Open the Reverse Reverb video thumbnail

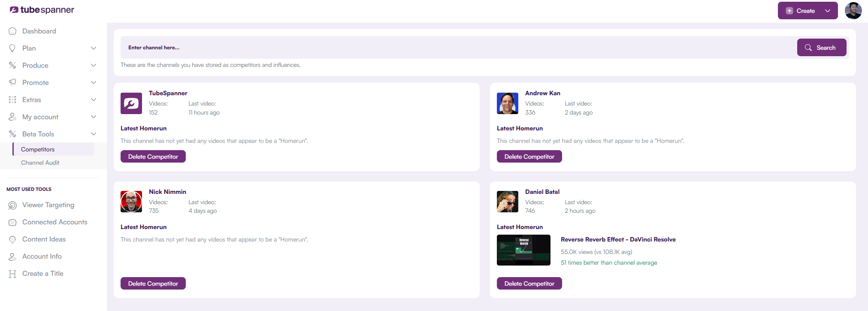(523, 250)
